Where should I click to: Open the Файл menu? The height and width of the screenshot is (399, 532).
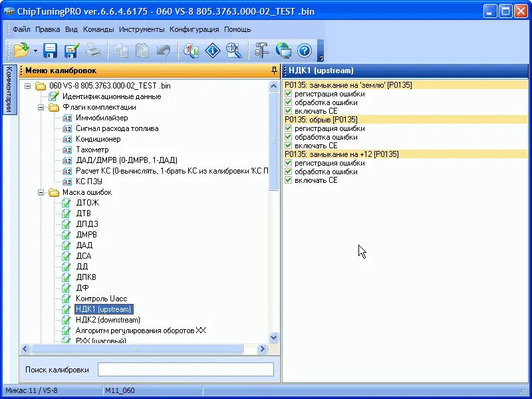(21, 29)
